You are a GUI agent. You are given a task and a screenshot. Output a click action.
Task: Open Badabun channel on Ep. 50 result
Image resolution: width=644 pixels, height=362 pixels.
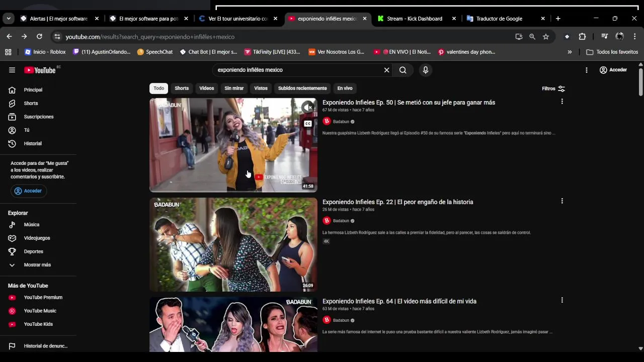click(341, 122)
